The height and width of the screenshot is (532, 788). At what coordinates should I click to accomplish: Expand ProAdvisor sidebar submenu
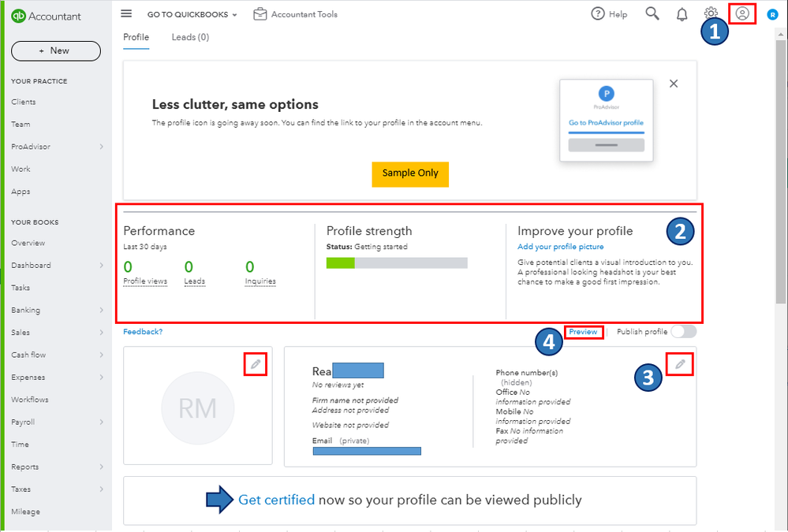[102, 147]
